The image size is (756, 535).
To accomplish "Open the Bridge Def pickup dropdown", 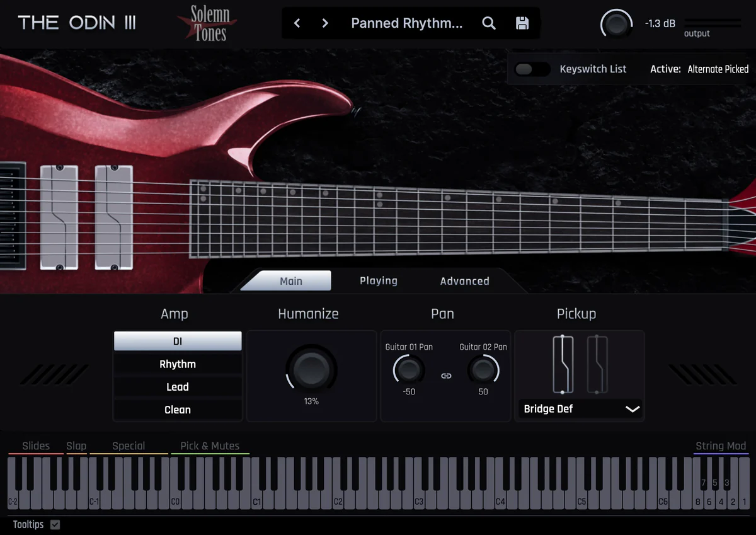I will click(x=579, y=408).
